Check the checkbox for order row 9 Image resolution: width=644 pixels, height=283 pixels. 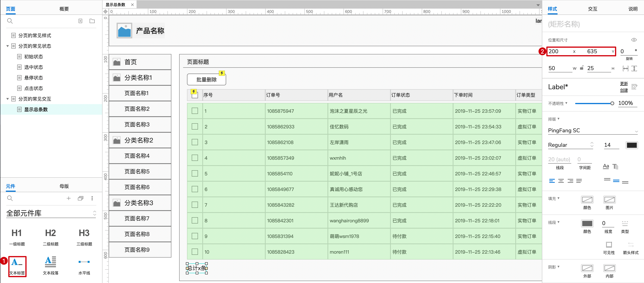195,236
